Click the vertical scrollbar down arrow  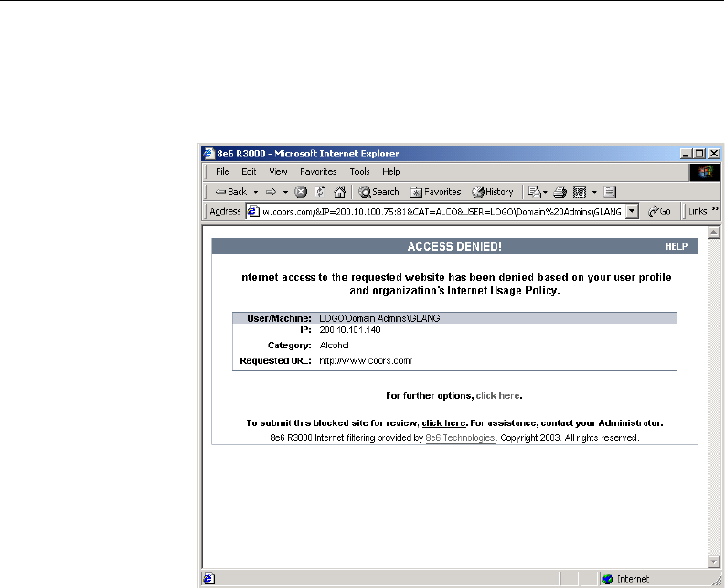click(714, 561)
